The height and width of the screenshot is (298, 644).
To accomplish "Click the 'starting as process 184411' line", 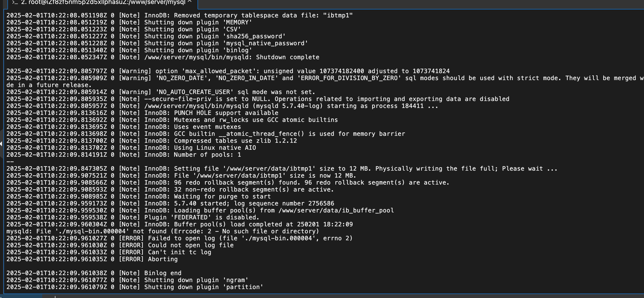I will [x=222, y=106].
